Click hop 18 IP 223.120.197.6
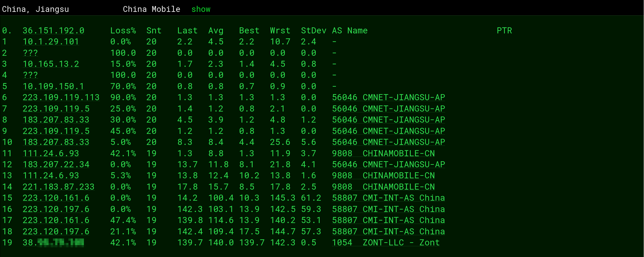Viewport: 644px width, 257px height. [x=56, y=232]
